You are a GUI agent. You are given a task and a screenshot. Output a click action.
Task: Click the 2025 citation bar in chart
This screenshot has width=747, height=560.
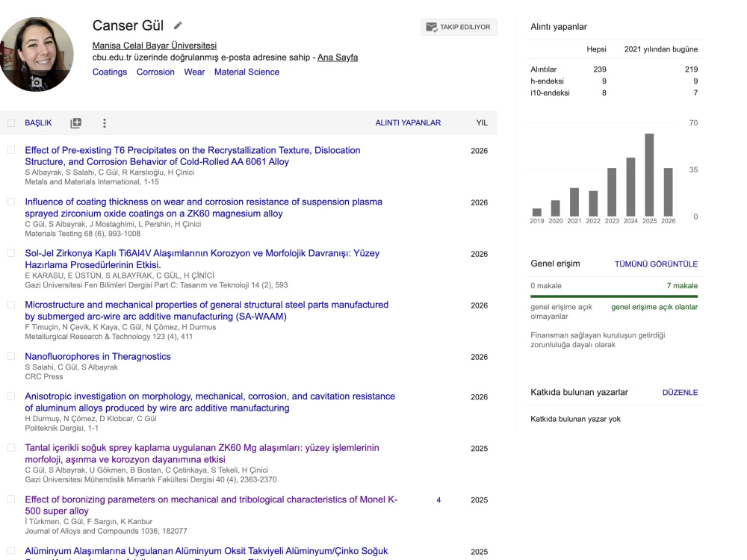(649, 175)
